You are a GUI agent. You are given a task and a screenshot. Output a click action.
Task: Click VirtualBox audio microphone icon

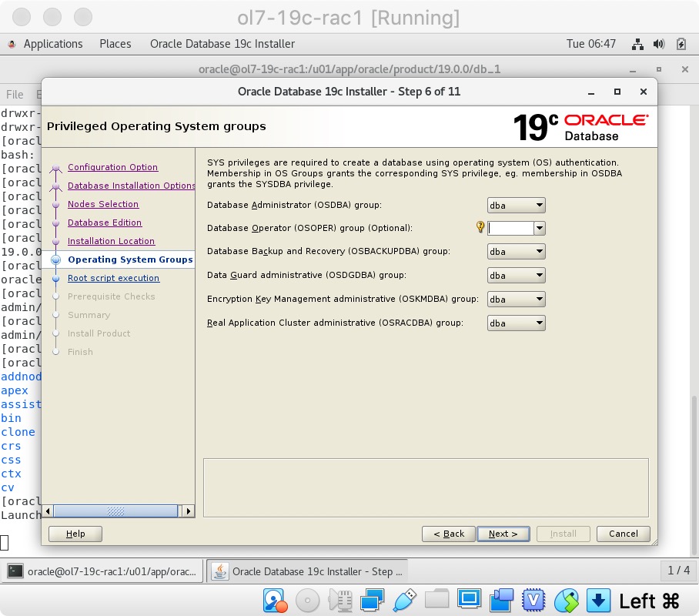point(340,601)
